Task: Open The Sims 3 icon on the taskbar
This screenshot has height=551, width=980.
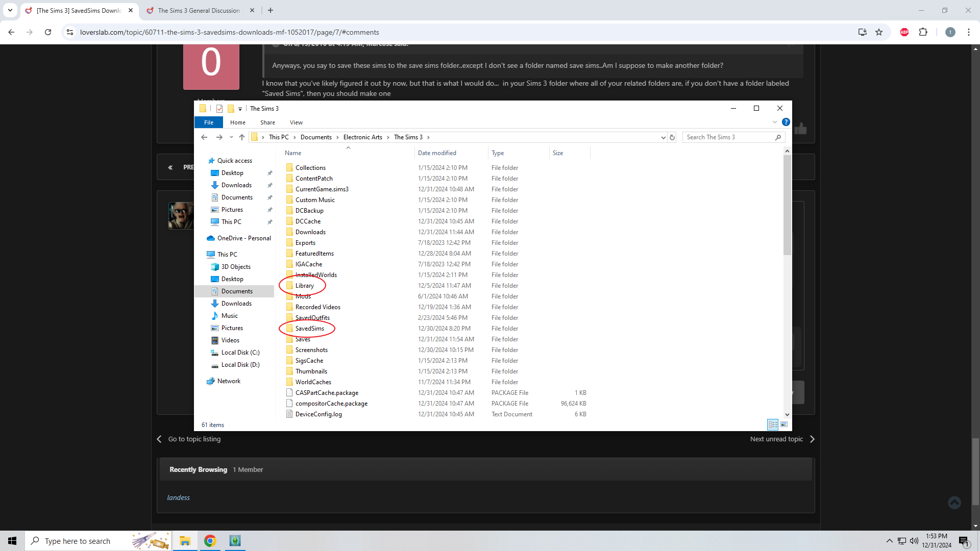Action: click(235, 541)
